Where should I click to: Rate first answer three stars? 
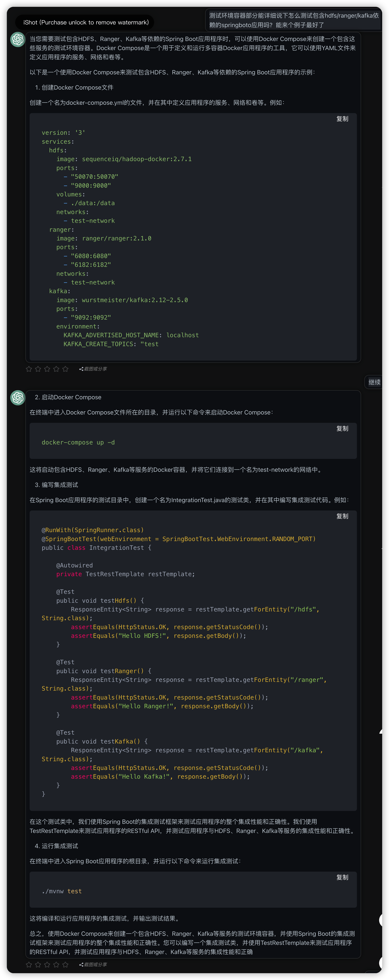click(x=47, y=369)
